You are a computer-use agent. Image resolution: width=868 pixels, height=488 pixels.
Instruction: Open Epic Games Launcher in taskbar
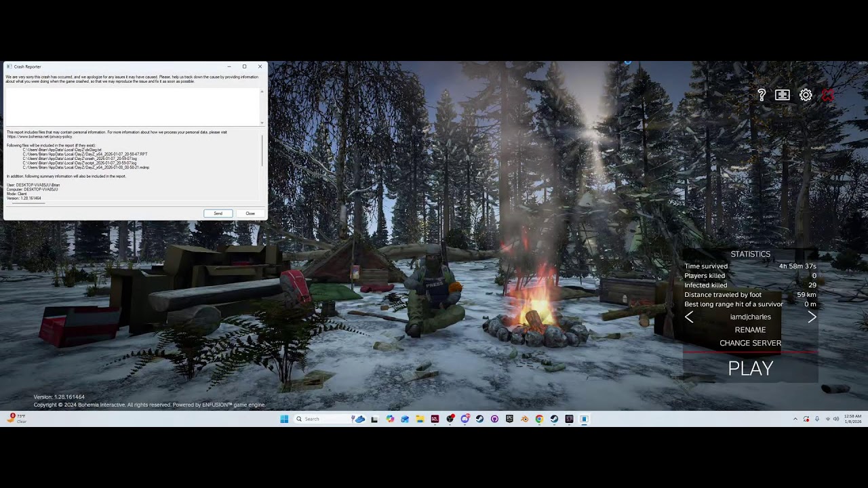pos(509,418)
